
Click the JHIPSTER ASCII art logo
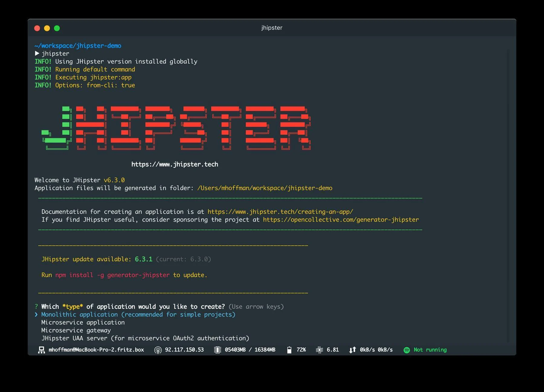point(176,128)
